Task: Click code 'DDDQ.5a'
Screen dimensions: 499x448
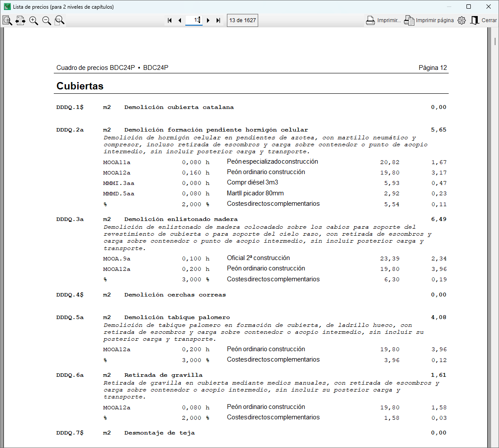Action: tap(70, 317)
